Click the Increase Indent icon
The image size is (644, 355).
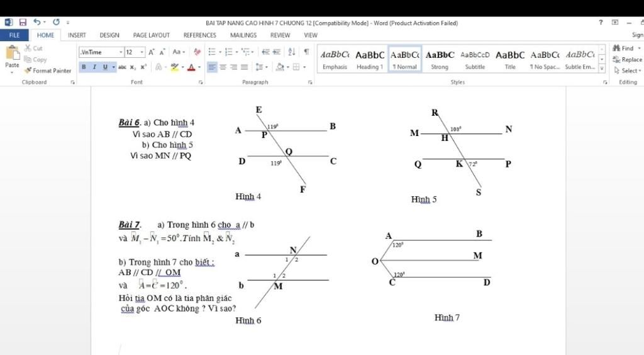(x=277, y=52)
